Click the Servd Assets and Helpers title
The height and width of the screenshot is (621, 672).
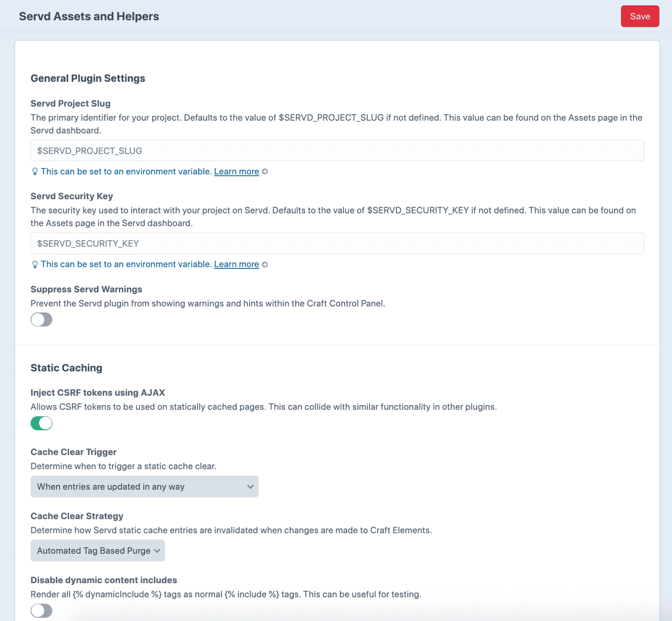pos(89,16)
